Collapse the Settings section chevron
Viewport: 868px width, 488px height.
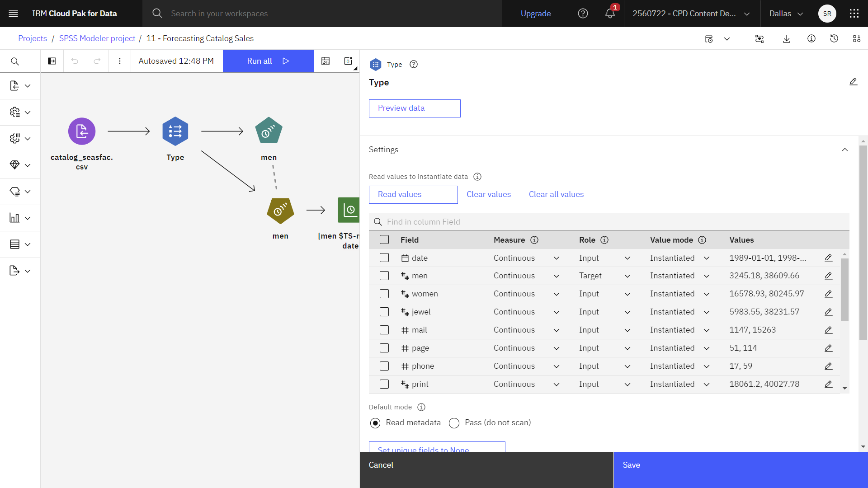[845, 150]
